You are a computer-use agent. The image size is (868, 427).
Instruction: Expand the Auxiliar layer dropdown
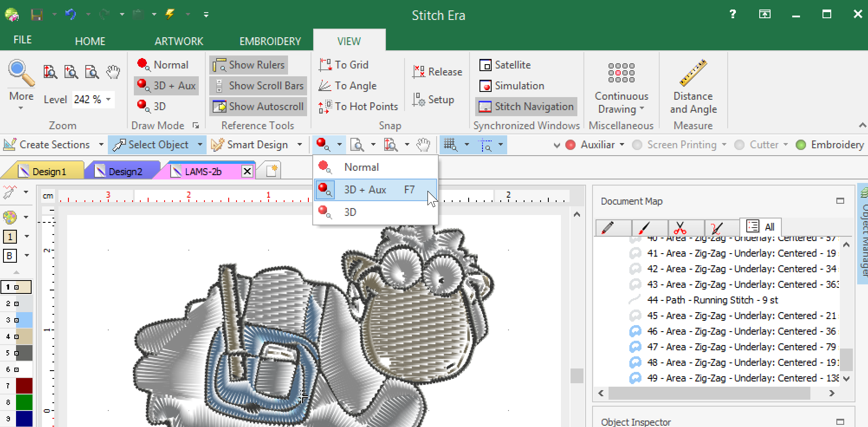click(622, 145)
